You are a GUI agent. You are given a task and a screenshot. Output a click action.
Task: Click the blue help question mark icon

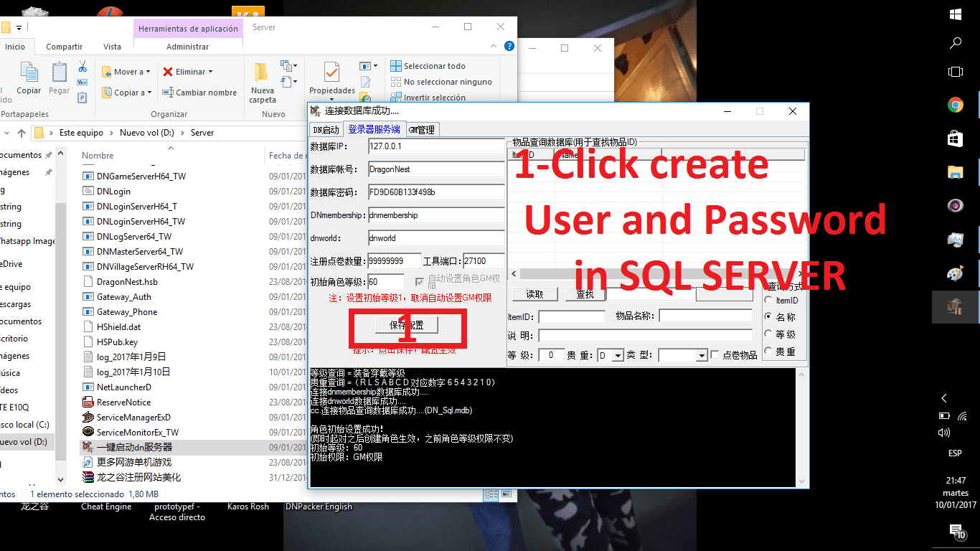pos(509,46)
